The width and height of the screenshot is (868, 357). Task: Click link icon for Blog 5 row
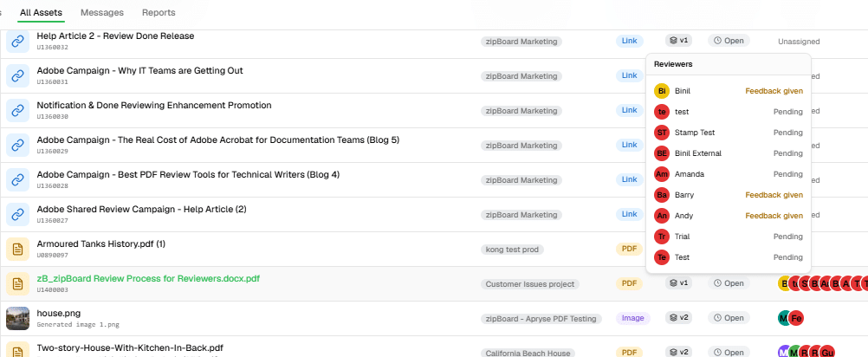(x=17, y=145)
